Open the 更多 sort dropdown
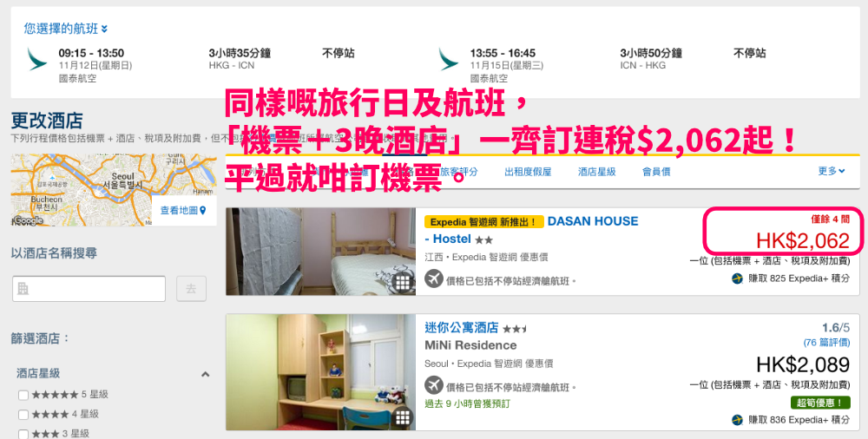The image size is (868, 439). pyautogui.click(x=831, y=171)
